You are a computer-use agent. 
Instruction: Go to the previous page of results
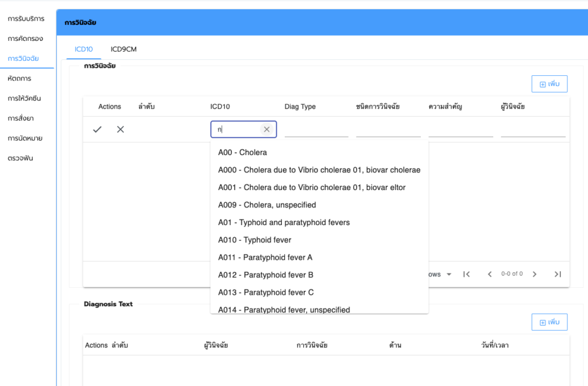pos(490,274)
